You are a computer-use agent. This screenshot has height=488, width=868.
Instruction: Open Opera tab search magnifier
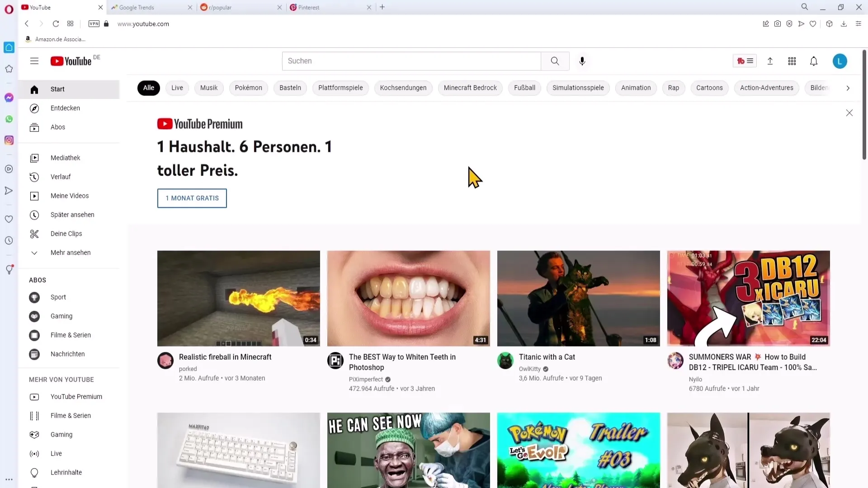805,7
